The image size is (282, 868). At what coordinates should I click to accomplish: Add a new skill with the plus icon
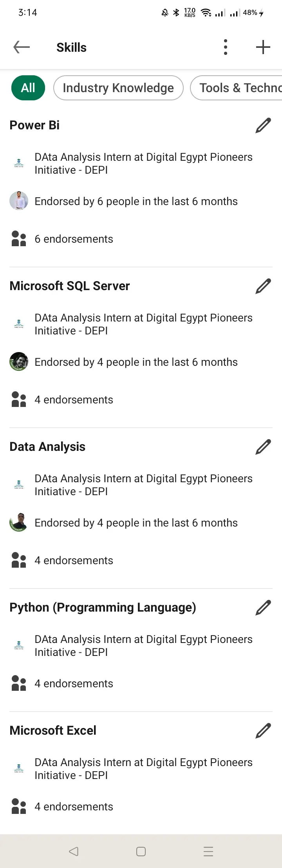click(262, 47)
